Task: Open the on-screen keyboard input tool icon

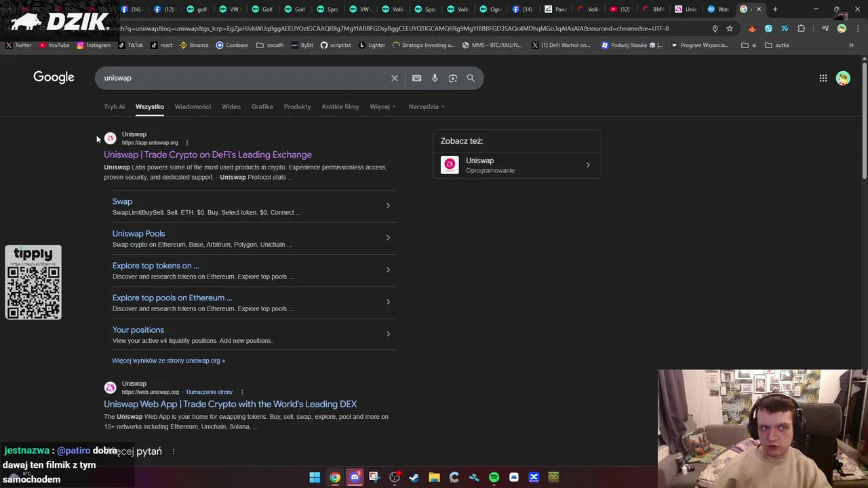Action: point(417,78)
